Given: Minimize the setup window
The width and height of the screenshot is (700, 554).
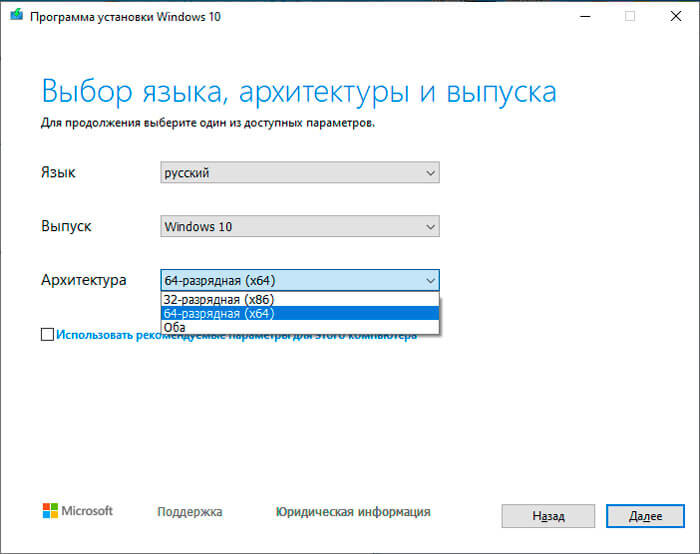Looking at the screenshot, I should [x=585, y=17].
